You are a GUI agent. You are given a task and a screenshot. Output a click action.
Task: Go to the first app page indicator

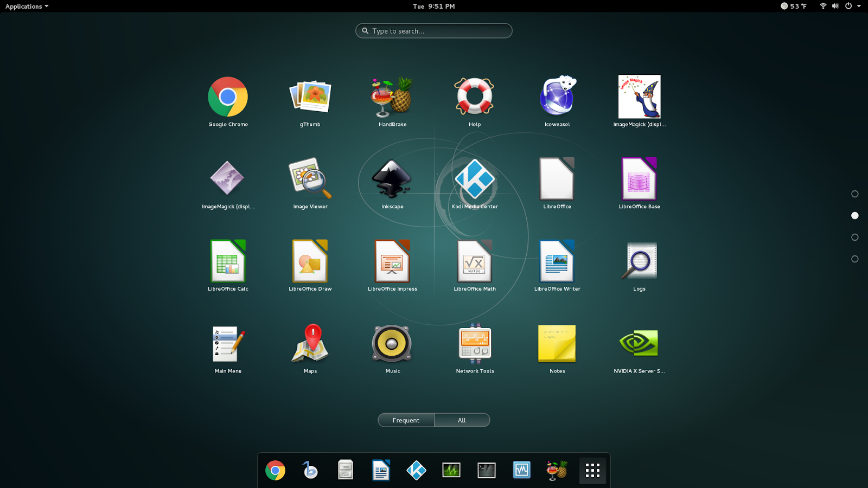855,194
